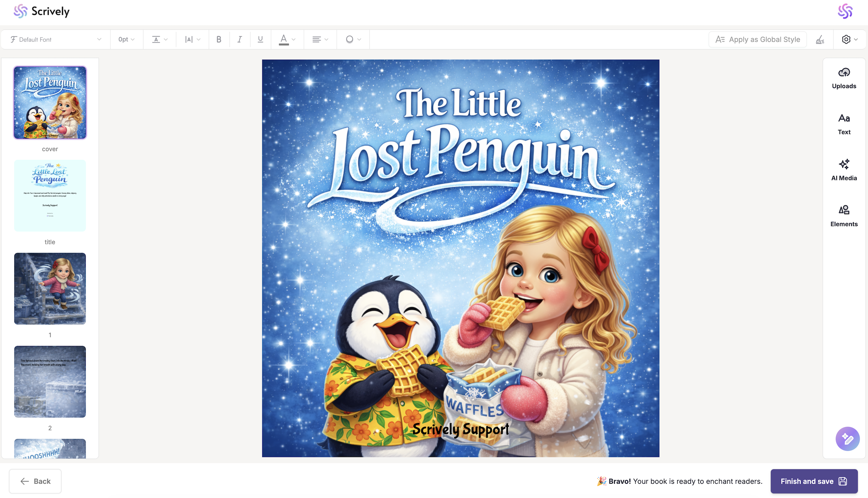The height and width of the screenshot is (498, 868).
Task: Click the Scrively profile icon top right
Action: (845, 11)
